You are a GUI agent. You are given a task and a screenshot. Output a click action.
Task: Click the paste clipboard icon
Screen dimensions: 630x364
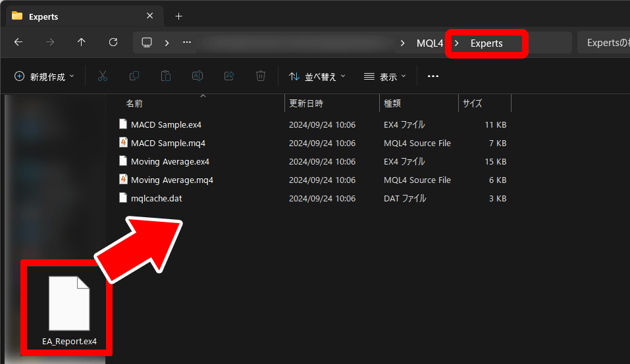(166, 76)
